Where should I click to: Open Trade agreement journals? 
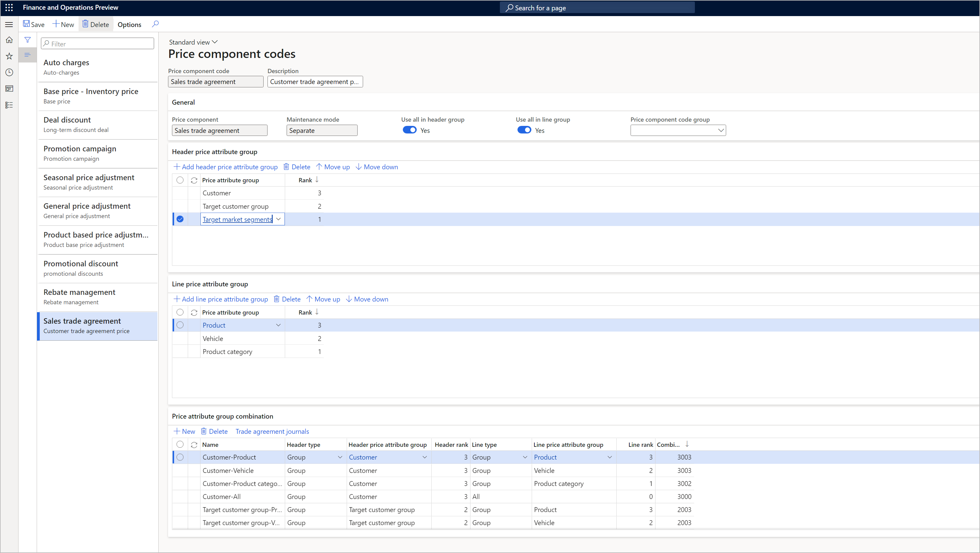272,431
